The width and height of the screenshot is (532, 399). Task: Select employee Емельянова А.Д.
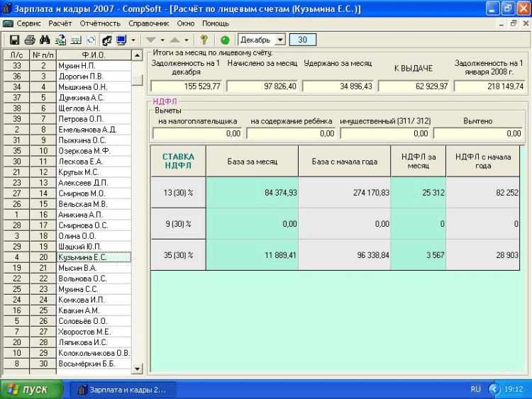(94, 130)
